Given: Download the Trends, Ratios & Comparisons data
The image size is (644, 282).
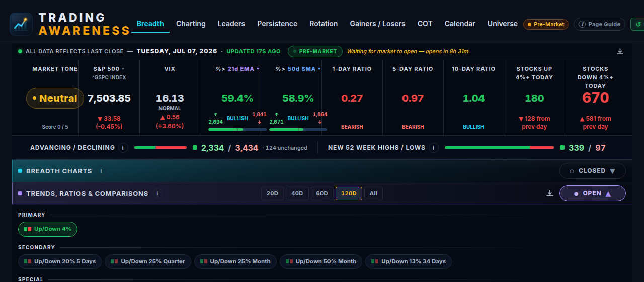Looking at the screenshot, I should 550,193.
